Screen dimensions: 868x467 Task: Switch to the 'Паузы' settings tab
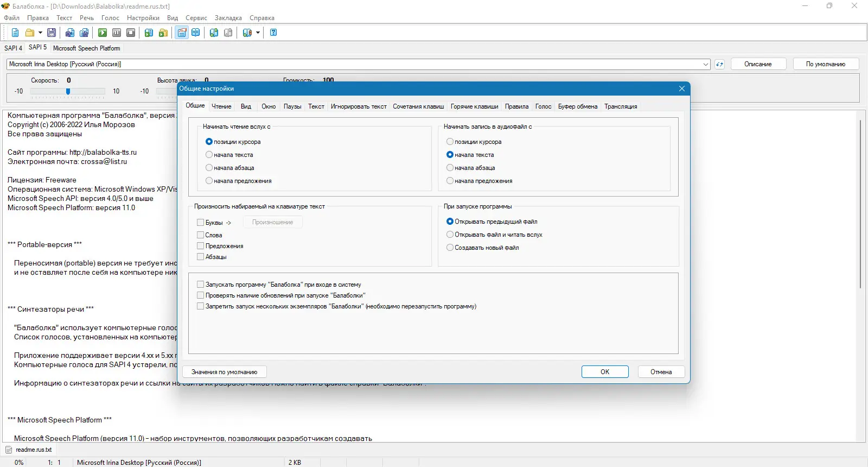[x=292, y=106]
